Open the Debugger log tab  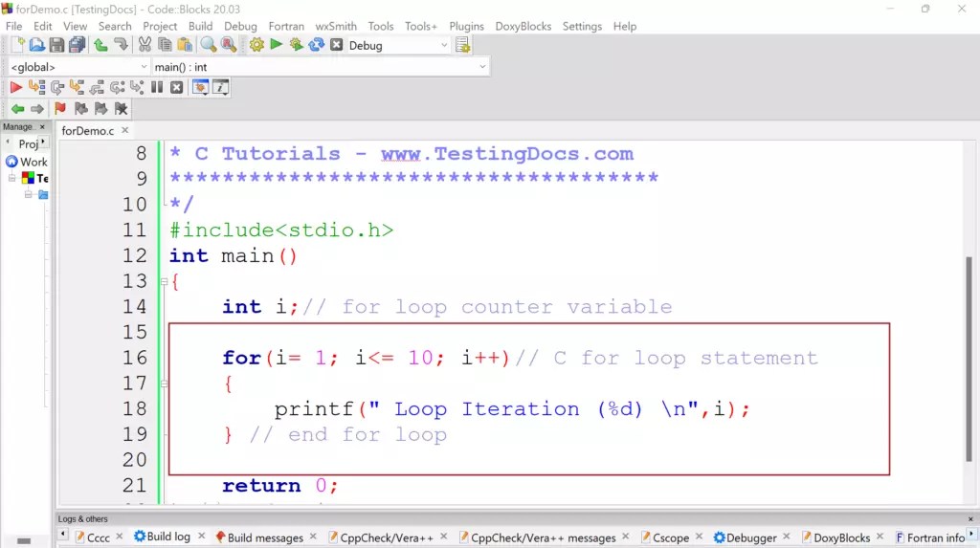coord(745,537)
